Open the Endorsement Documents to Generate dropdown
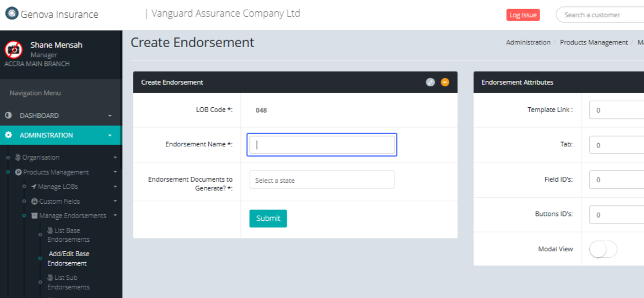 click(322, 180)
